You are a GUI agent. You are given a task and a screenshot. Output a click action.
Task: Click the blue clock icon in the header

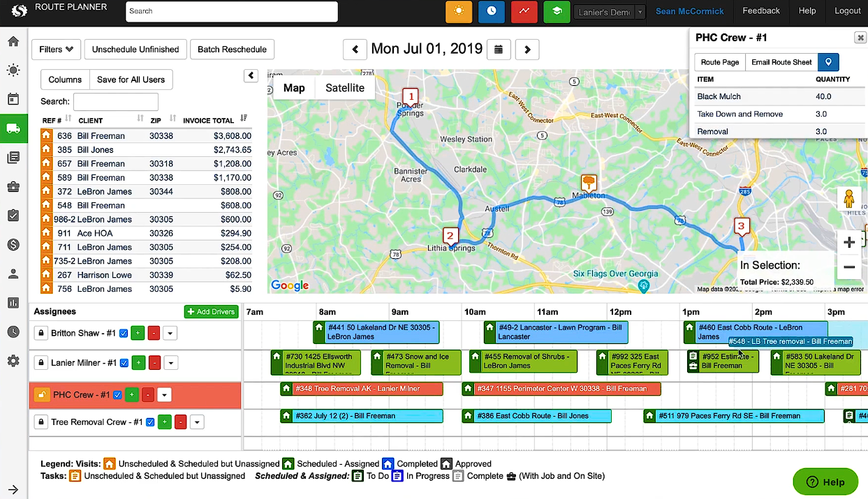click(x=492, y=12)
